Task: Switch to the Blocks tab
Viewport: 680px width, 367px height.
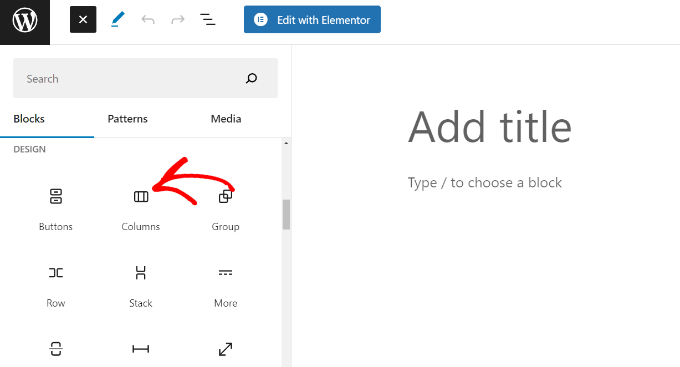Action: [29, 119]
